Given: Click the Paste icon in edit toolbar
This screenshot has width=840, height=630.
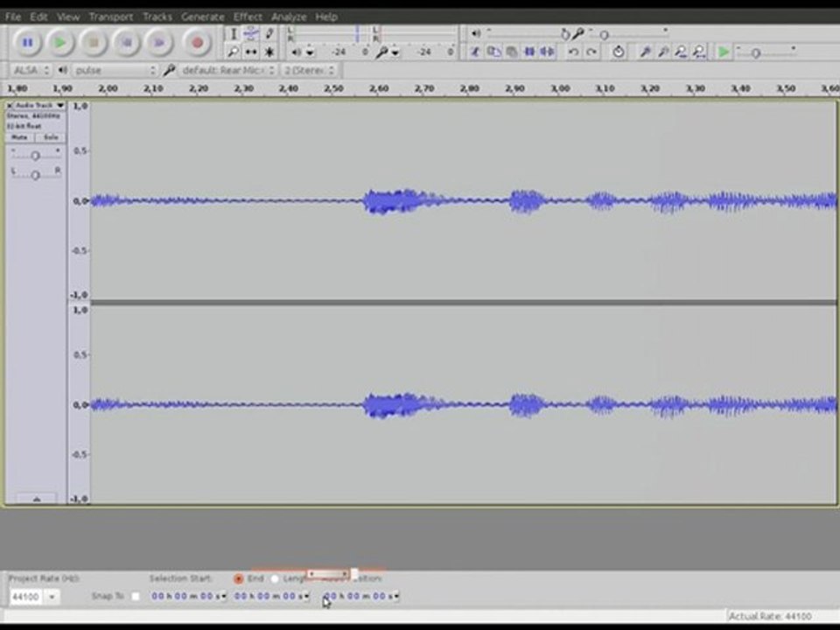Looking at the screenshot, I should click(x=512, y=52).
